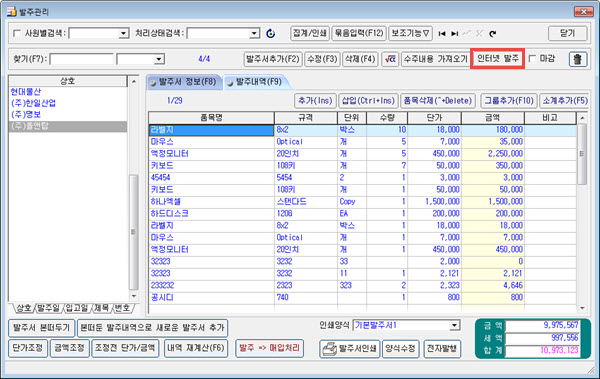
Task: Click into the 찾기(F7) search field
Action: click(x=82, y=59)
